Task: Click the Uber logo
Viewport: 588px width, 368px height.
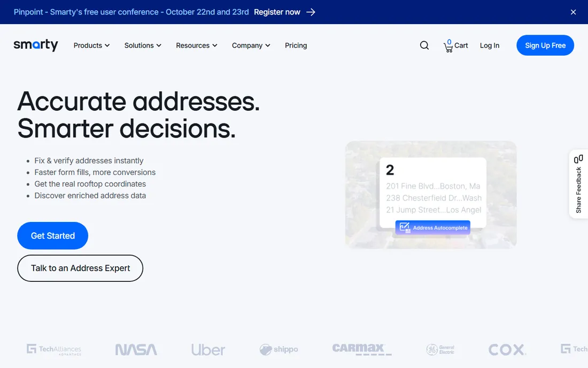Action: click(x=208, y=350)
